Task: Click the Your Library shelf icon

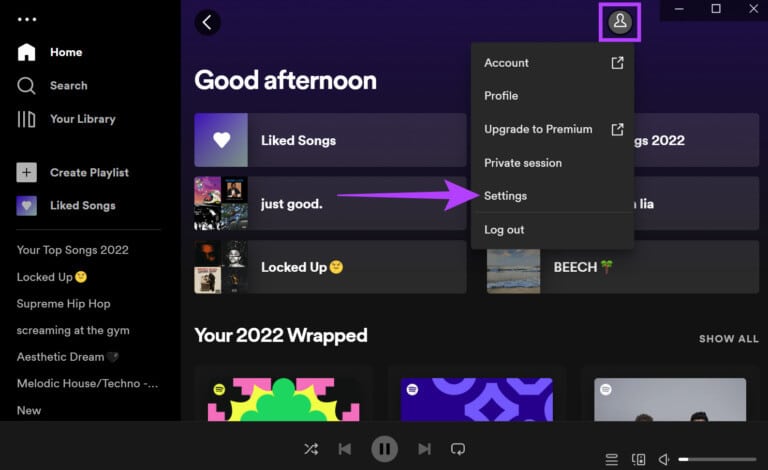Action: click(x=26, y=119)
